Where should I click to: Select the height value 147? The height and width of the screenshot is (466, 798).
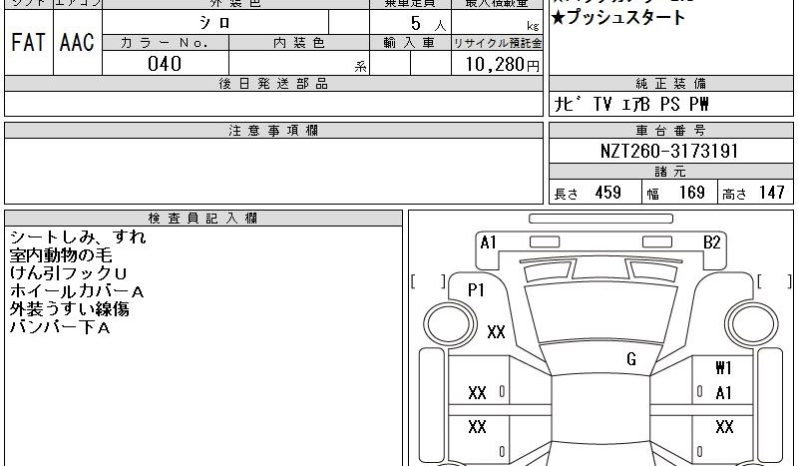click(772, 192)
